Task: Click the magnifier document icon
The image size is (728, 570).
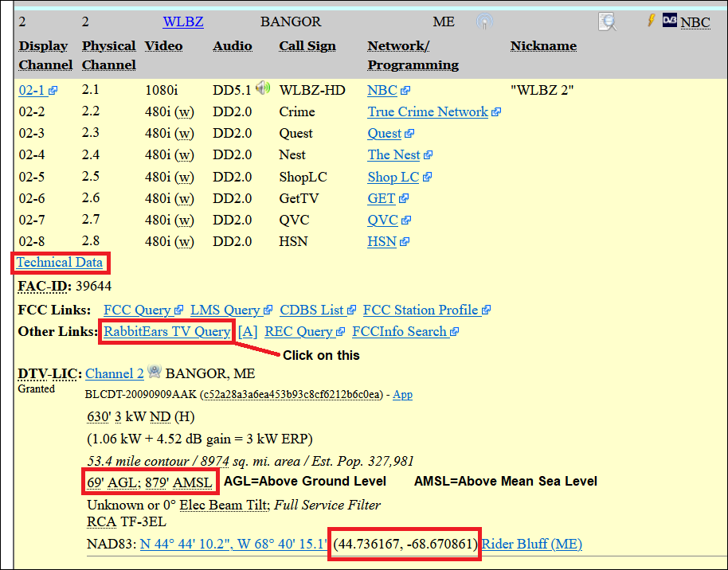Action: coord(607,21)
